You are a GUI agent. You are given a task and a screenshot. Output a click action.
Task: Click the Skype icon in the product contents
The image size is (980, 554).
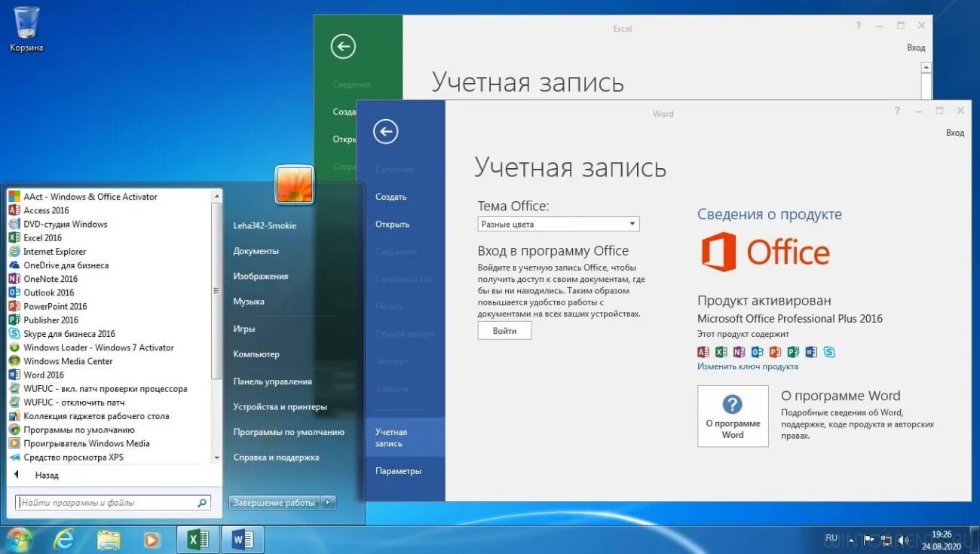pos(829,352)
